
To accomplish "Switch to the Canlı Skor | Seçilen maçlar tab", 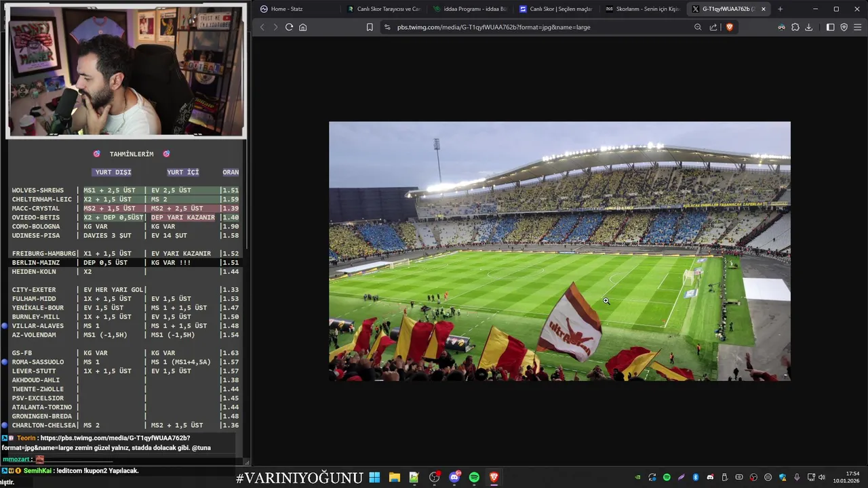I will 556,9.
